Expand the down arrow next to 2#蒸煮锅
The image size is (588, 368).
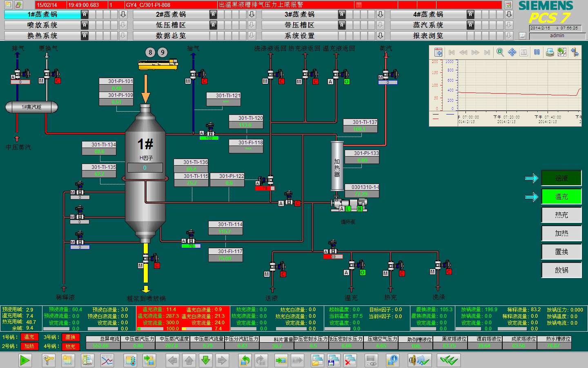coord(252,14)
